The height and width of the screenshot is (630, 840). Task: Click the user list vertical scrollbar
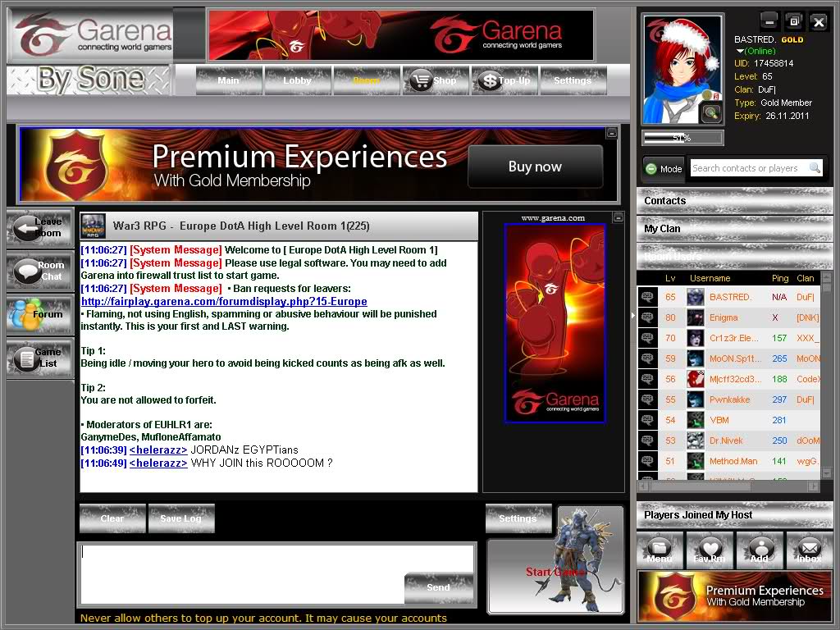coord(827,375)
